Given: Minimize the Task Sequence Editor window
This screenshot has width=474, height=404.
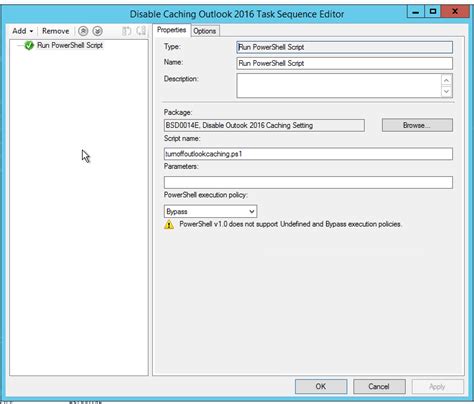Looking at the screenshot, I should tap(416, 12).
